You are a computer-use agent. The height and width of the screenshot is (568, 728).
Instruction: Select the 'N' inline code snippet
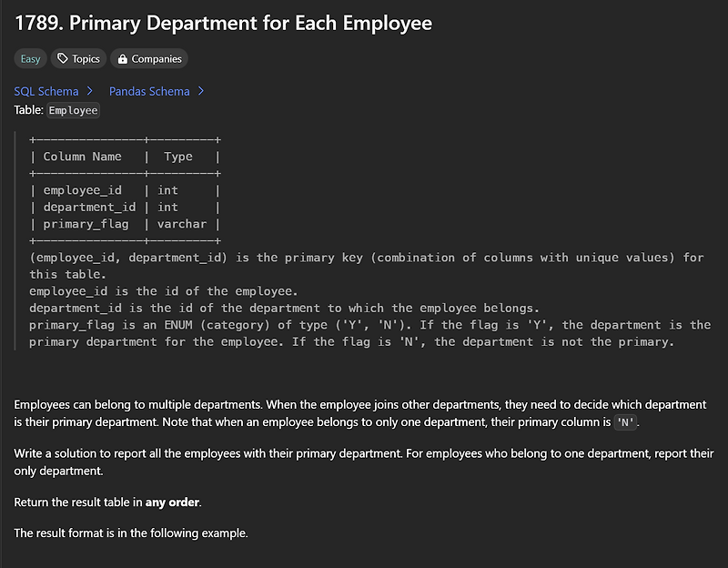point(624,421)
